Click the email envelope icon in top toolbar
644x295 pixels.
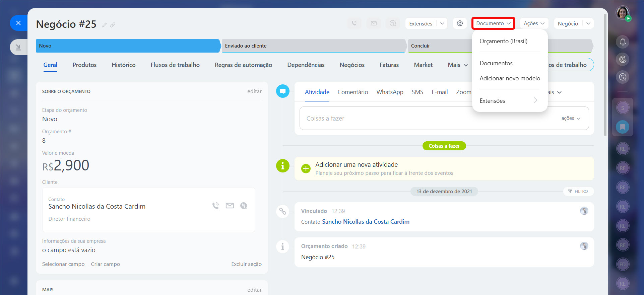pyautogui.click(x=374, y=23)
